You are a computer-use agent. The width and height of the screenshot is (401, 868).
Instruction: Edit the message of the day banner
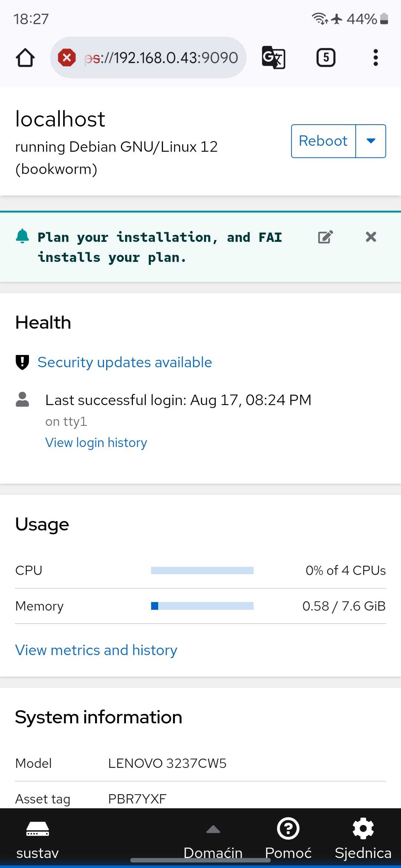tap(326, 237)
